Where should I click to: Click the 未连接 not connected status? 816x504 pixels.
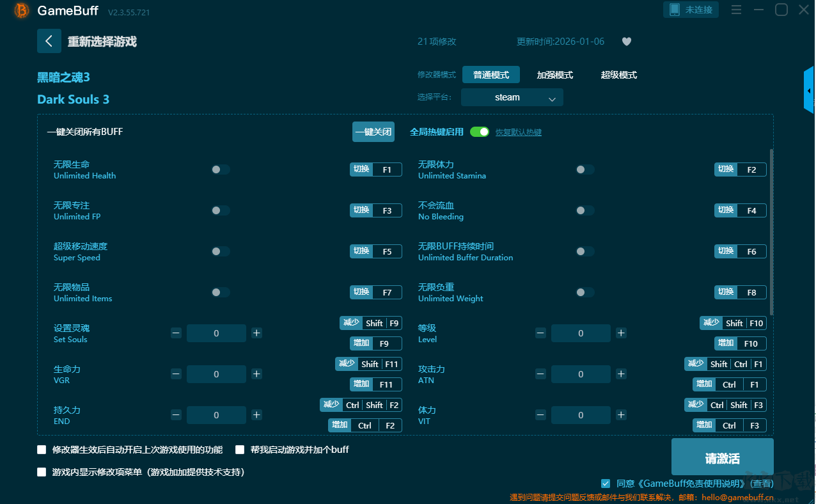(x=698, y=10)
